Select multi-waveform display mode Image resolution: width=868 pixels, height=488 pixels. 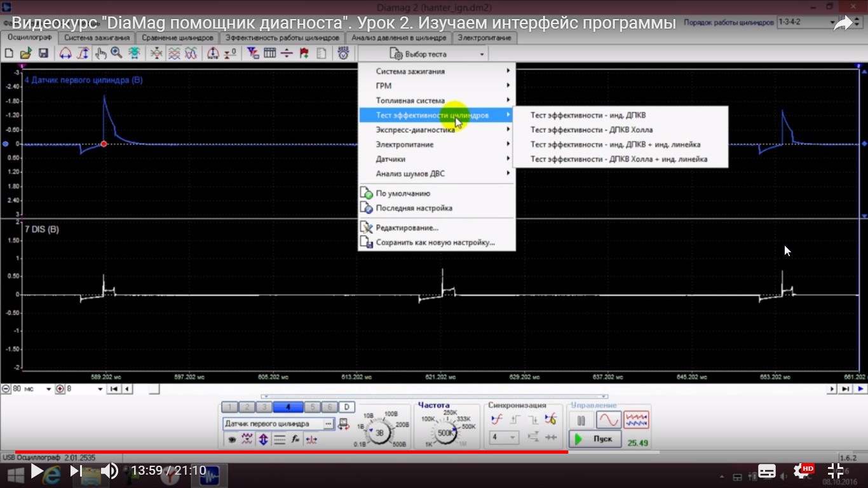pyautogui.click(x=636, y=420)
